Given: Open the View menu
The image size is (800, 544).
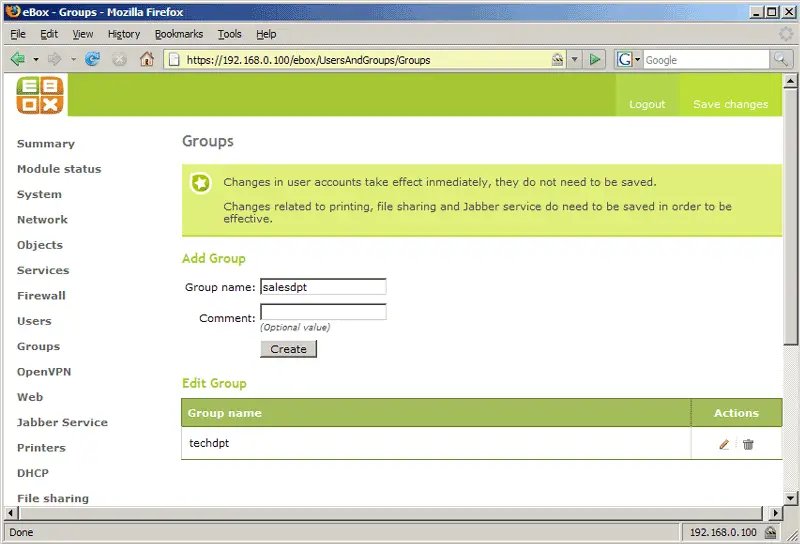Looking at the screenshot, I should click(83, 34).
